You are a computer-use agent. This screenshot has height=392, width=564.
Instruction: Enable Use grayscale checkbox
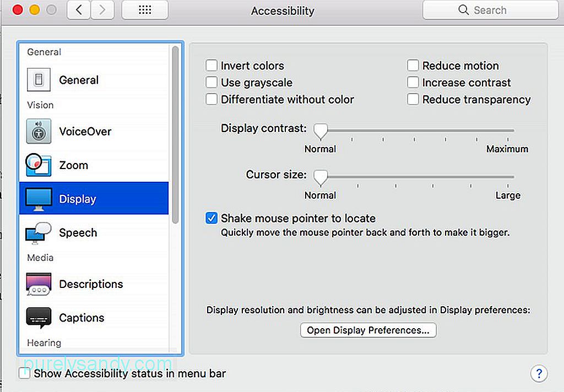point(211,83)
